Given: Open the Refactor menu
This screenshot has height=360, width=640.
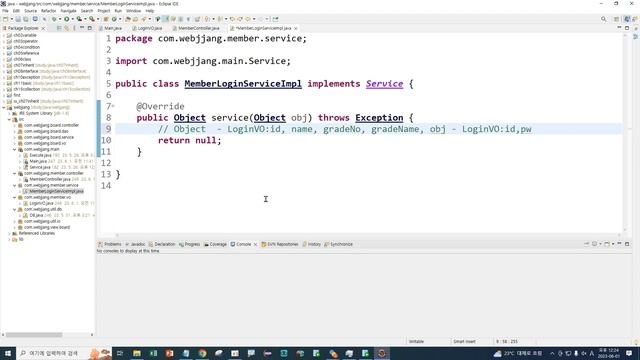Looking at the screenshot, I should coord(48,11).
